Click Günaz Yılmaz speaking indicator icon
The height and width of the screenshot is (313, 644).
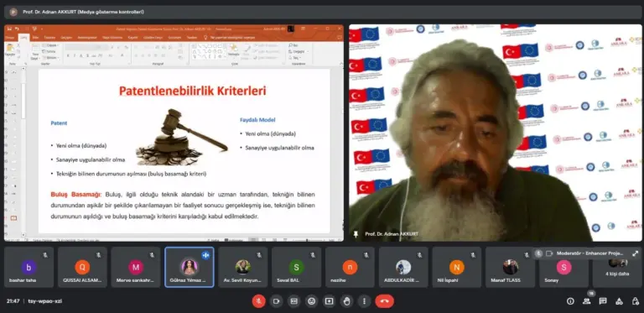205,255
